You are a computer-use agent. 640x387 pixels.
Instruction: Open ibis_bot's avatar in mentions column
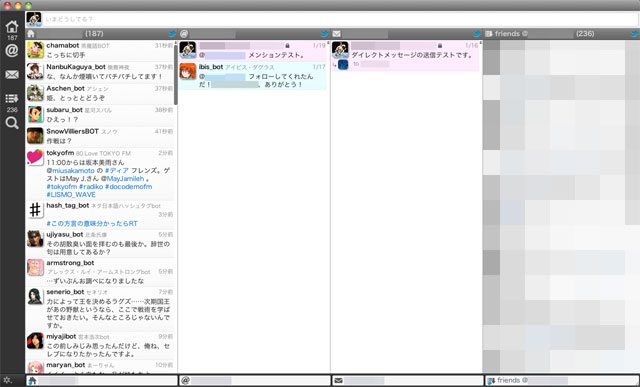188,71
